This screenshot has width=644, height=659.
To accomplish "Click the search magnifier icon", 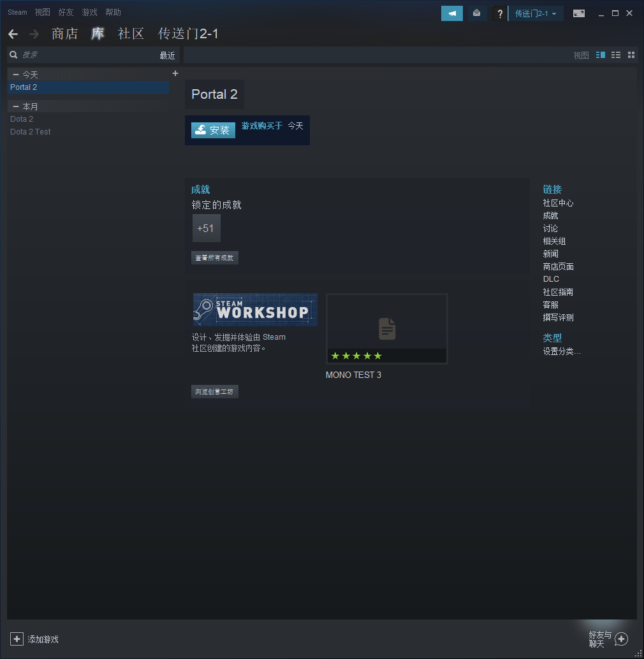I will (x=13, y=55).
